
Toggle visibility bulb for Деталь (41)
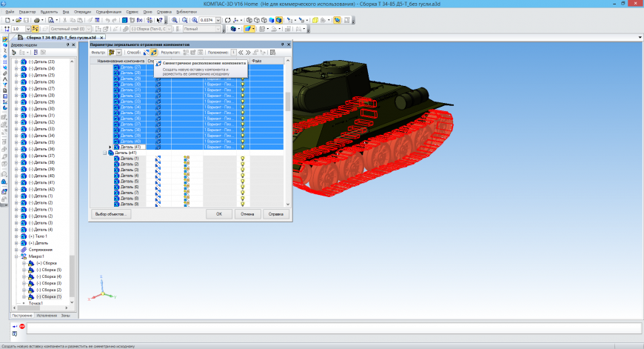click(243, 147)
